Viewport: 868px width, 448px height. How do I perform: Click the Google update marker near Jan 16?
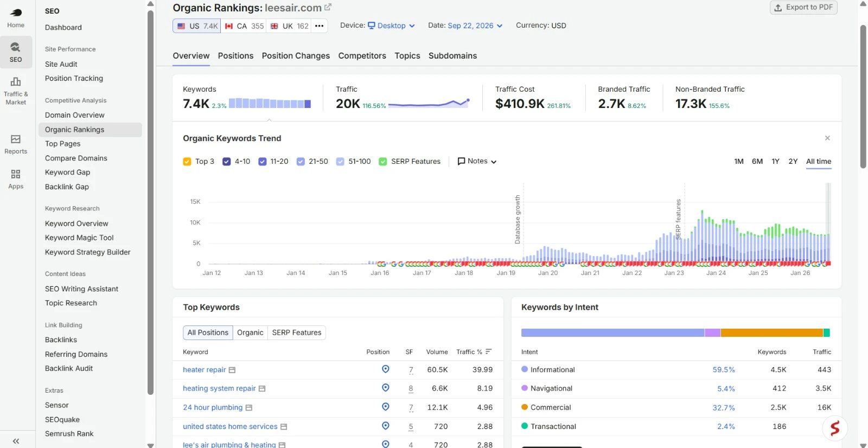[381, 264]
